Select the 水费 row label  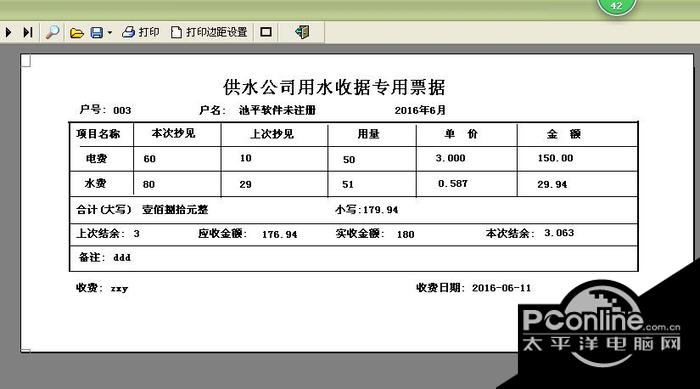pos(95,183)
